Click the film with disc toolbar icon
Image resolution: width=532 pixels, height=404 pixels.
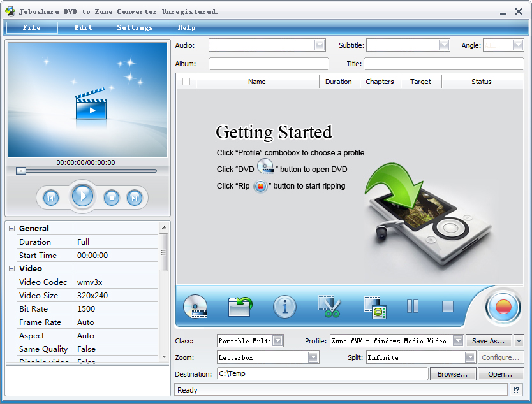pos(375,307)
